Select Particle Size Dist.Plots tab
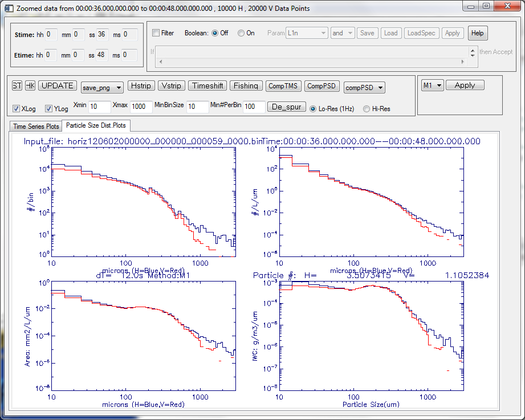525x420 pixels. [x=96, y=125]
